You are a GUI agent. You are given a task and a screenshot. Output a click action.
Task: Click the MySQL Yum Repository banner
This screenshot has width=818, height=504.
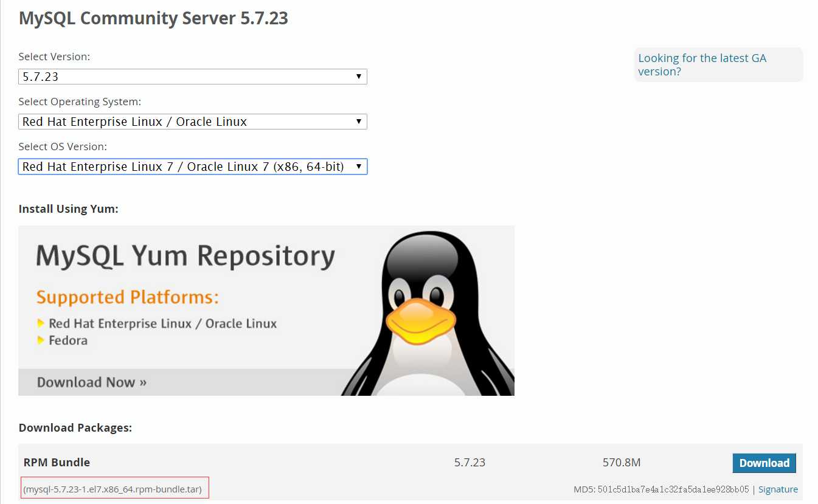point(266,311)
